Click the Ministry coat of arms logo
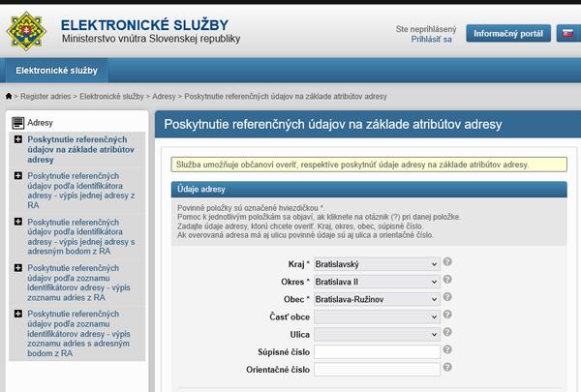The width and height of the screenshot is (581, 392). pyautogui.click(x=28, y=32)
